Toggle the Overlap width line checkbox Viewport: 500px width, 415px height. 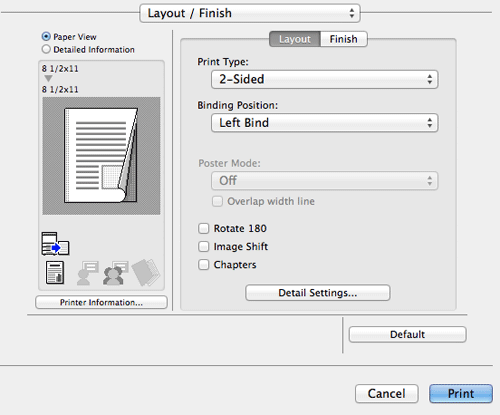[217, 201]
